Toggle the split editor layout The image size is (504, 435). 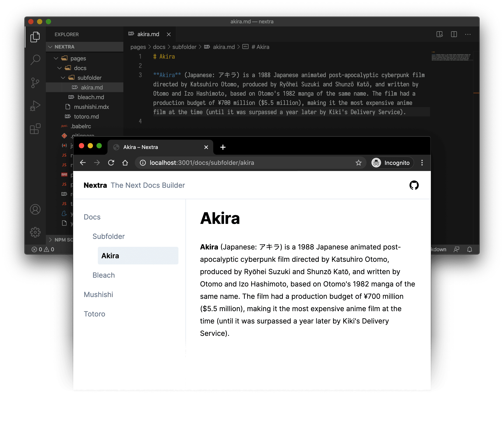[x=454, y=34]
